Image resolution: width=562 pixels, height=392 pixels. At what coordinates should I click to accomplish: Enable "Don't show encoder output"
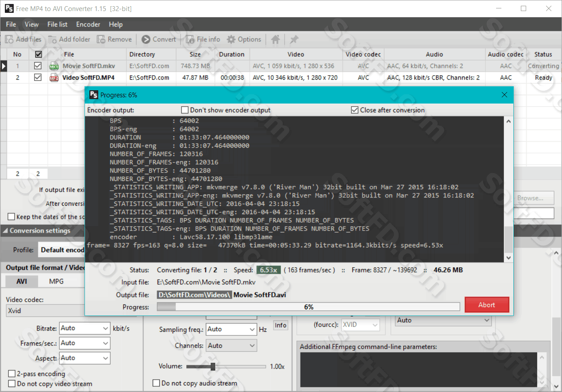(185, 110)
